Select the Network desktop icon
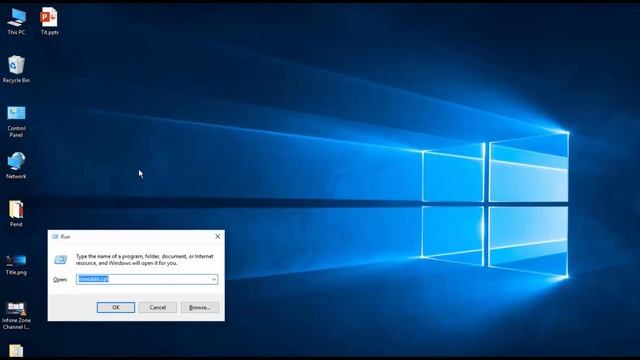 (x=16, y=165)
